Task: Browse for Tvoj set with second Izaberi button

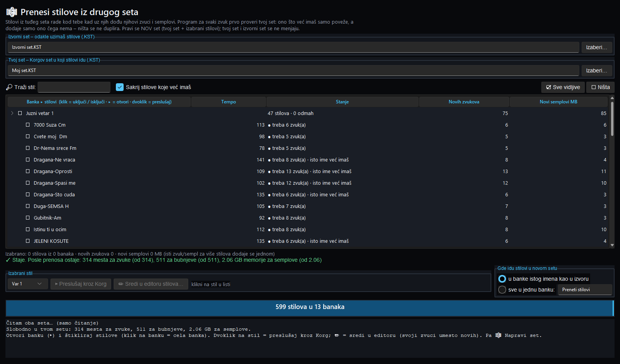Action: click(x=597, y=70)
